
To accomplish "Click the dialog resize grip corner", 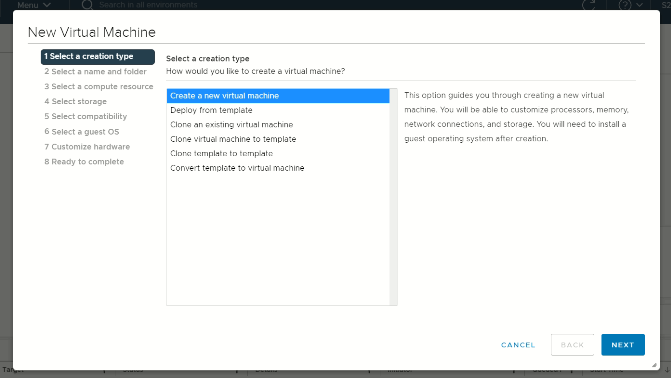I will click(x=654, y=365).
